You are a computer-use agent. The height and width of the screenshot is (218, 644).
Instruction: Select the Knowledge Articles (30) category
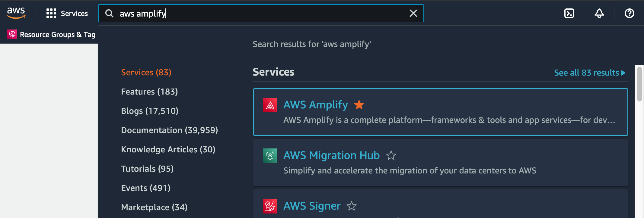coord(168,149)
